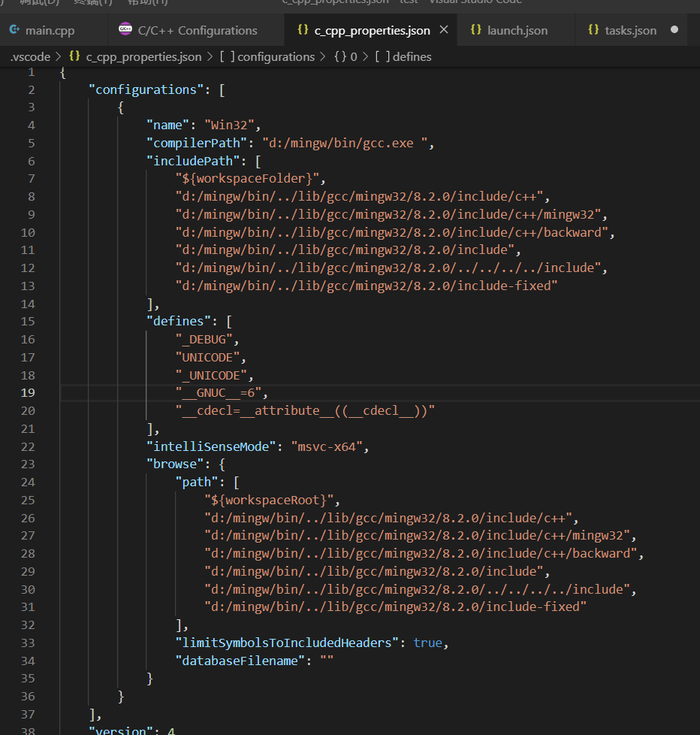This screenshot has width=700, height=735.
Task: Click the "path" key on line 24
Action: tap(197, 482)
